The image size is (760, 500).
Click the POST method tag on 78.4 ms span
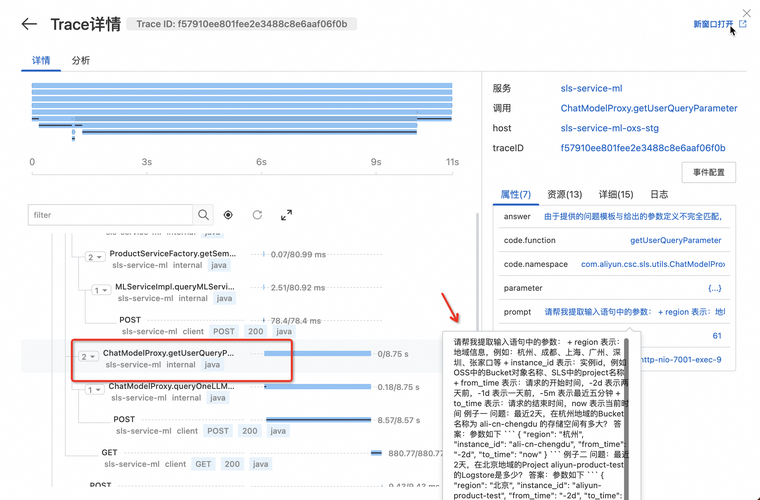[x=223, y=331]
